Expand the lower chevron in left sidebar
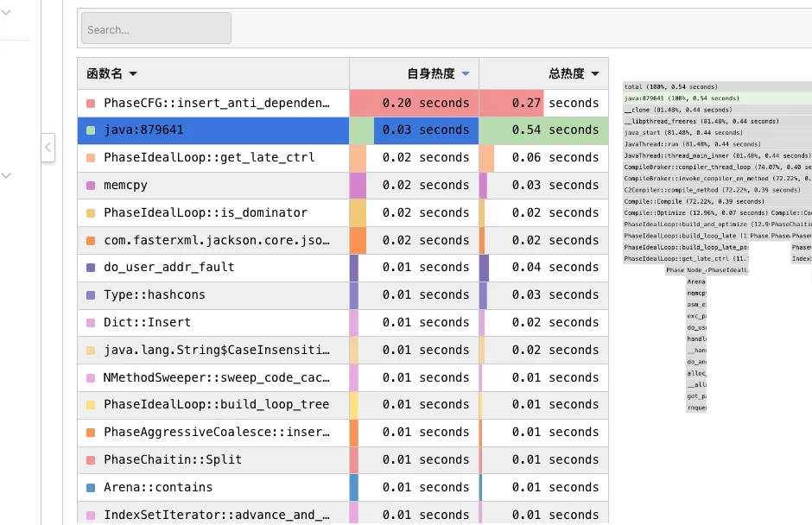Image resolution: width=812 pixels, height=525 pixels. pos(6,175)
